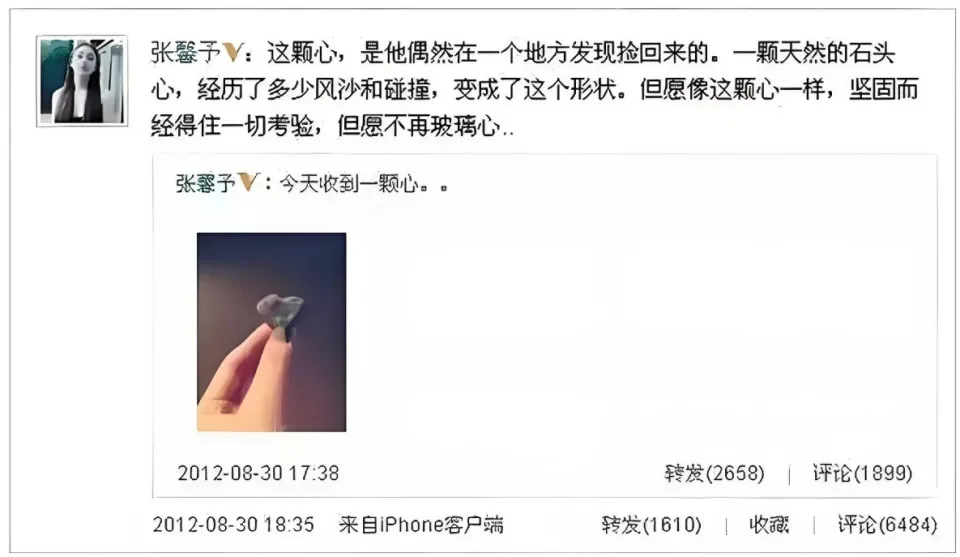Click the post line mentioning 风沙和碰撞

pyautogui.click(x=535, y=90)
